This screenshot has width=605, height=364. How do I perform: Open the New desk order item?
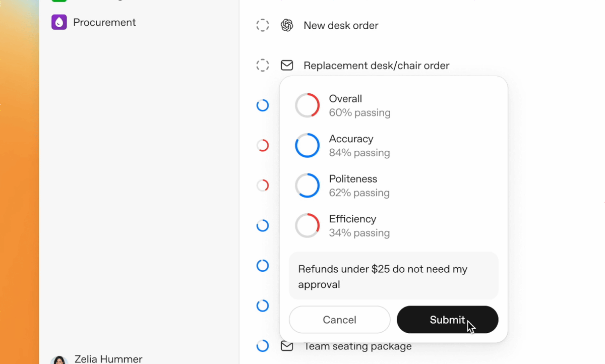341,25
